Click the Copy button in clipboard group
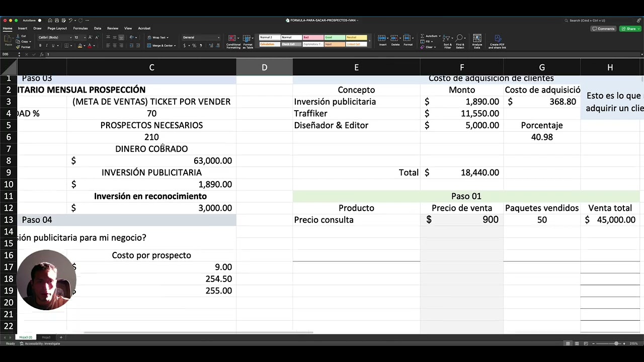This screenshot has height=362, width=644. 23,41
